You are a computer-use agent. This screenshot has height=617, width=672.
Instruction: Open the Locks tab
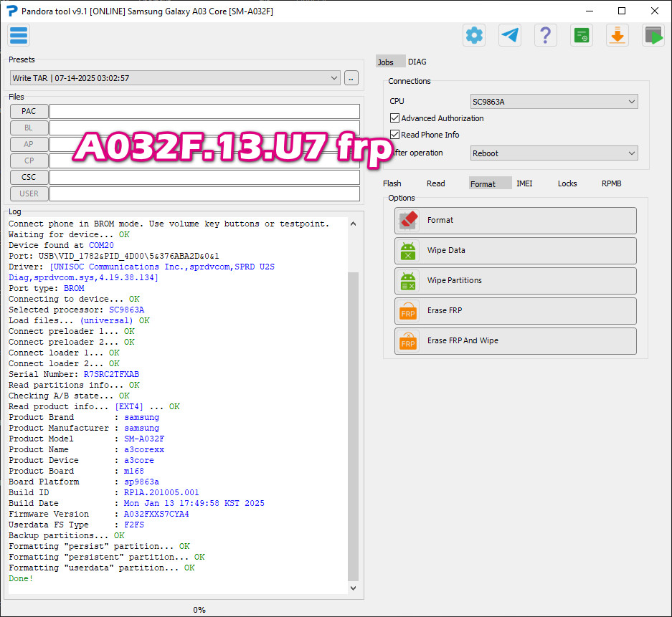(x=567, y=183)
